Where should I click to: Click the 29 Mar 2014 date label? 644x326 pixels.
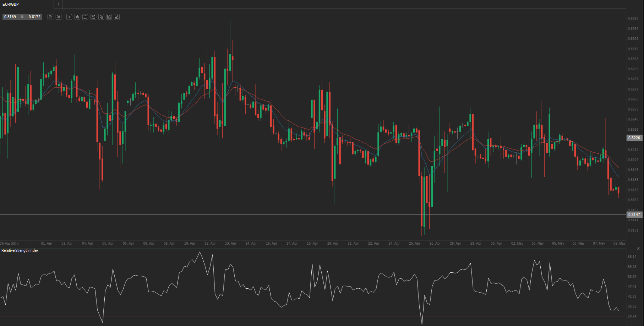tap(10, 244)
